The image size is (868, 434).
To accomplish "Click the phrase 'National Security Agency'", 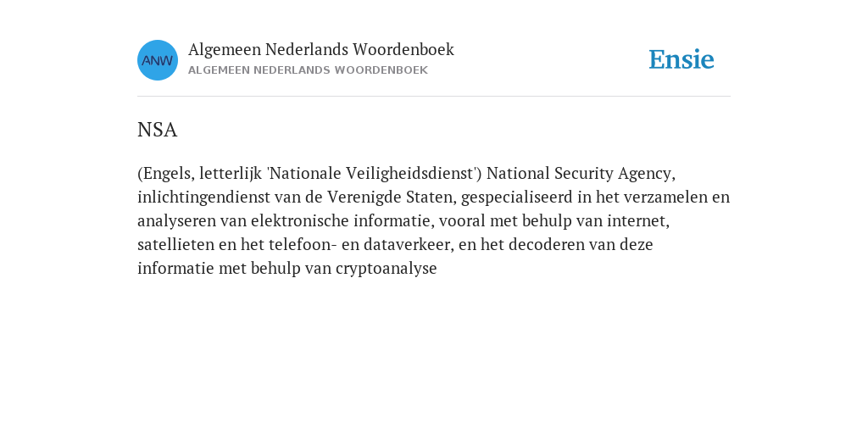I will click(581, 174).
